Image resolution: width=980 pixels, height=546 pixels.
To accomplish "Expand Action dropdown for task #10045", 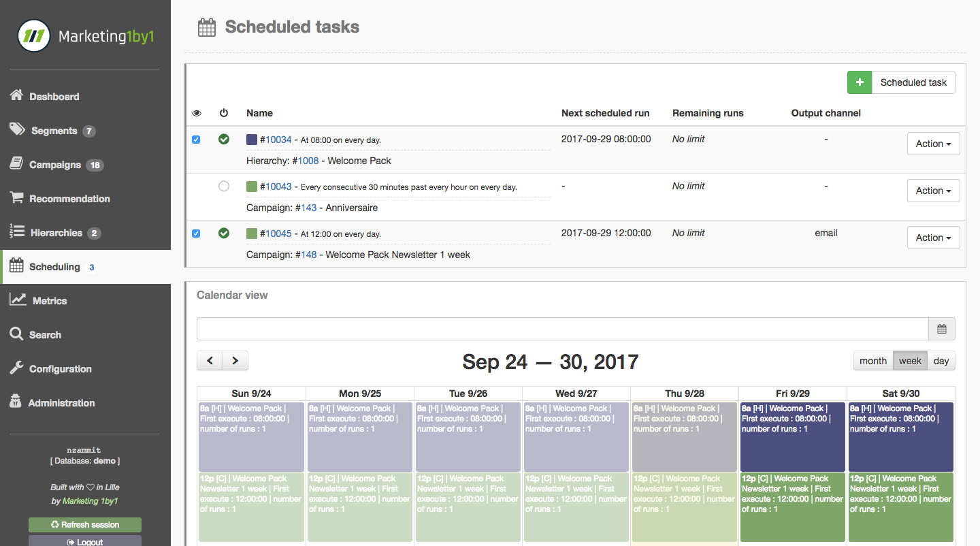I will point(933,238).
